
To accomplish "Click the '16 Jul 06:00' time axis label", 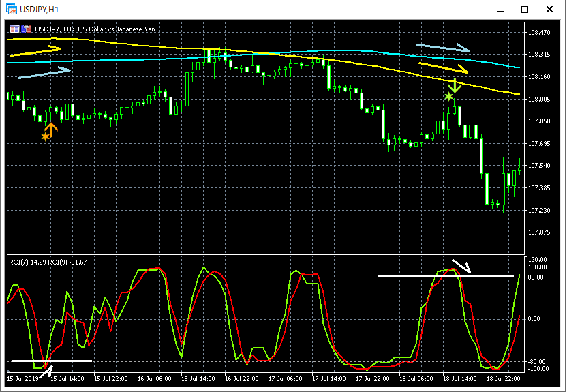I will click(155, 379).
